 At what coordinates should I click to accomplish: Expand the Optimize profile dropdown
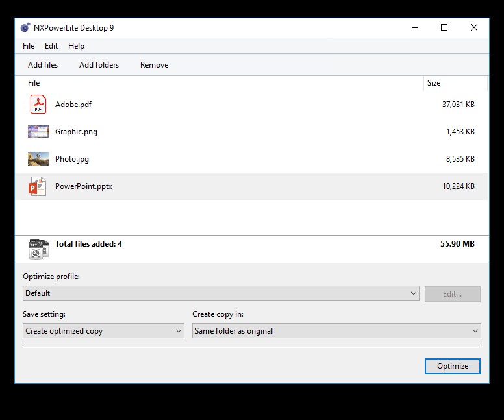(221, 293)
